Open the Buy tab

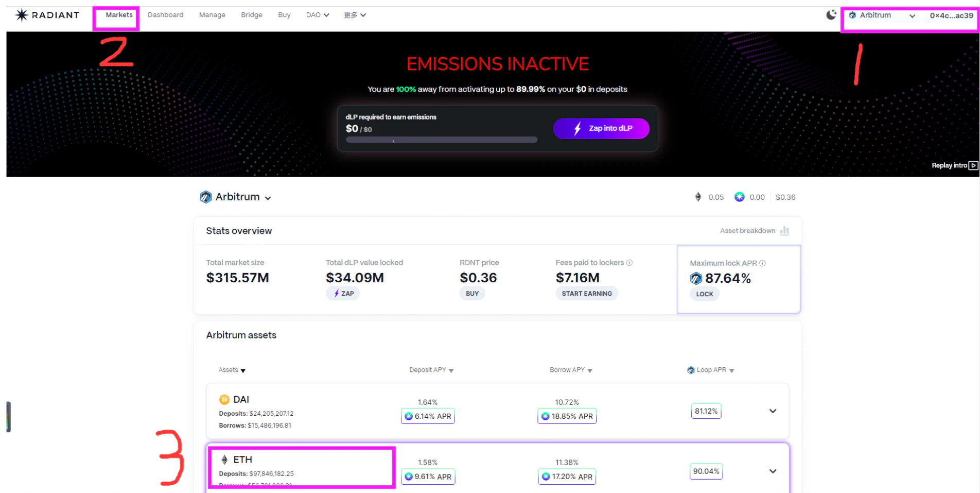[x=284, y=15]
